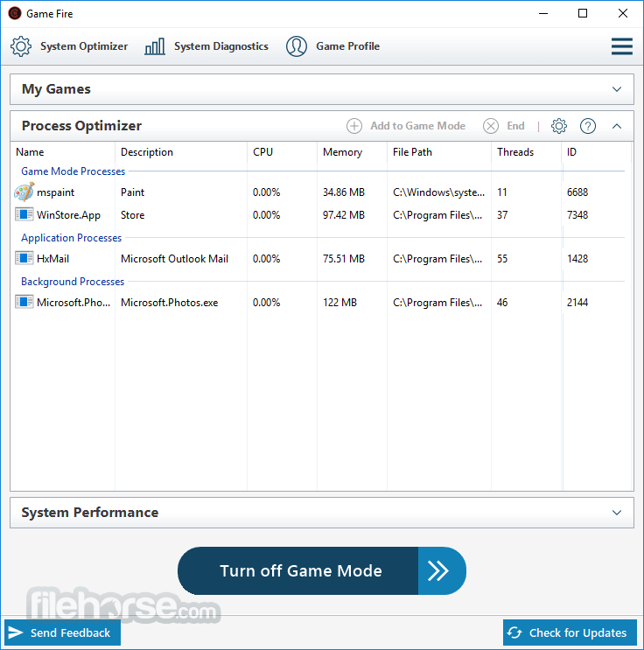Expand the System Performance section chevron
The height and width of the screenshot is (650, 644).
pyautogui.click(x=617, y=513)
